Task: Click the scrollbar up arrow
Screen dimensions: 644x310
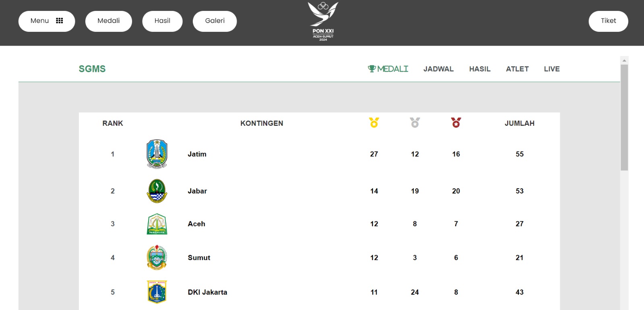Action: [624, 60]
